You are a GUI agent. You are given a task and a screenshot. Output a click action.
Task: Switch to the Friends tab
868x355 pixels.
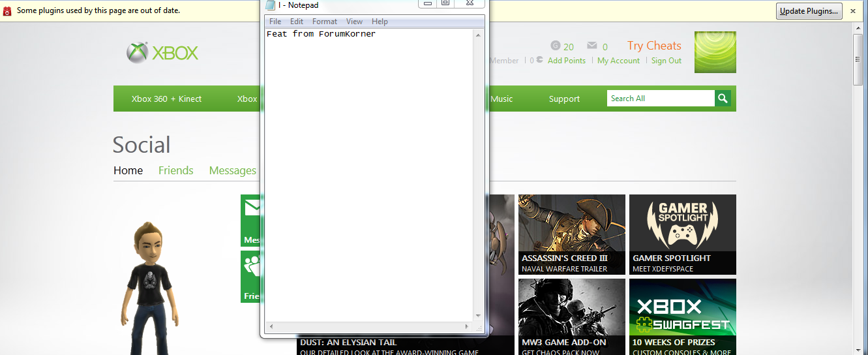click(176, 170)
